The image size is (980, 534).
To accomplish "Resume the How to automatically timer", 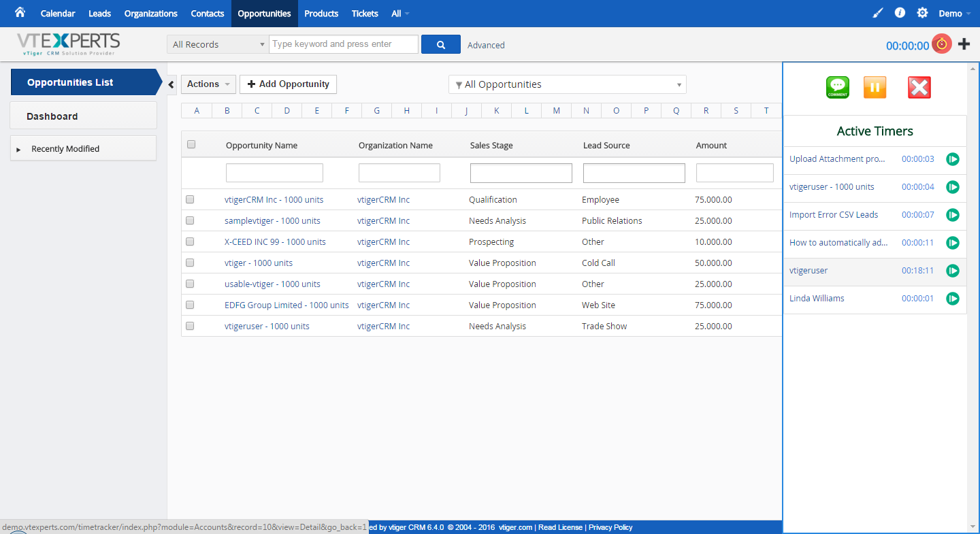I will pos(953,243).
